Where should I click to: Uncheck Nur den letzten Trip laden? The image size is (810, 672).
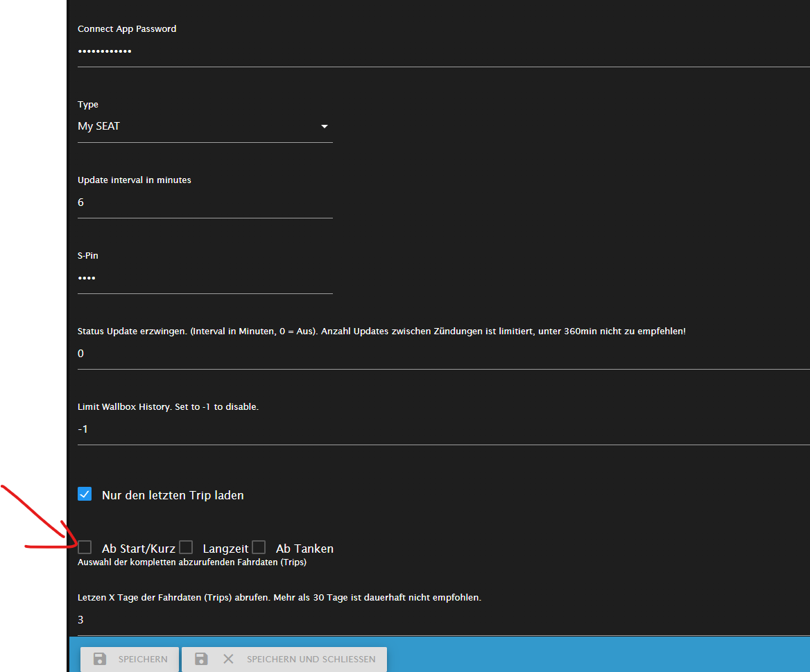click(x=85, y=494)
